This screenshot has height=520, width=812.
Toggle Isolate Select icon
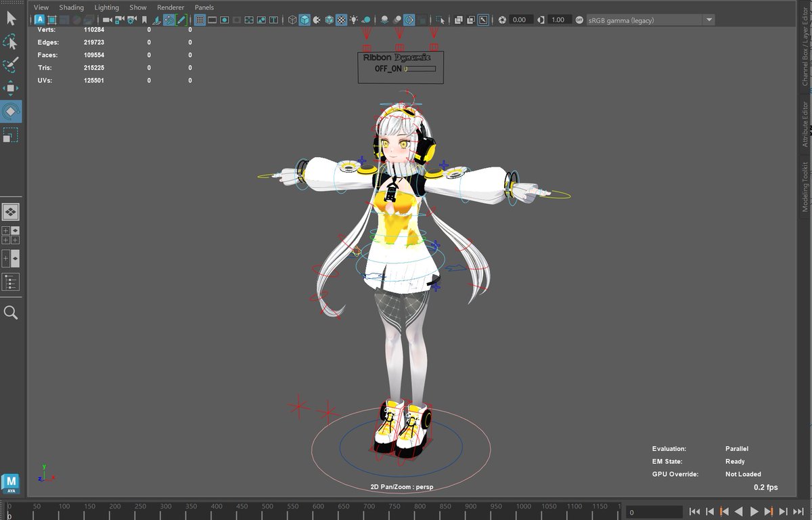pyautogui.click(x=439, y=20)
